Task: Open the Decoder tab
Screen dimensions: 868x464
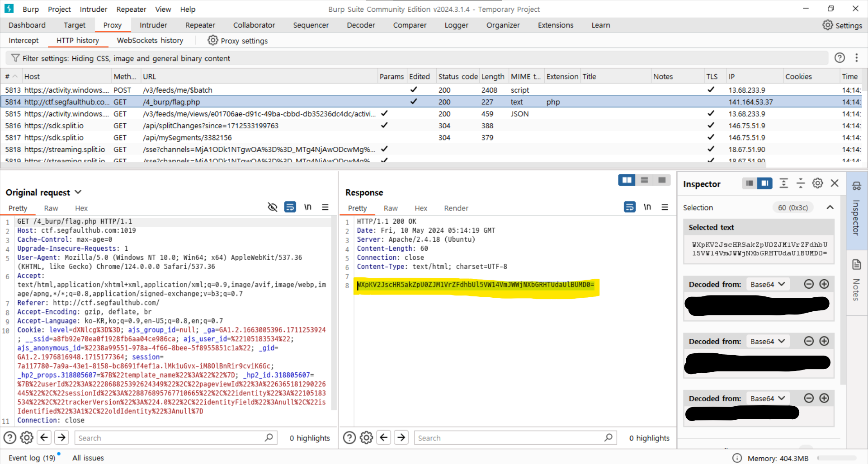Action: pyautogui.click(x=361, y=25)
